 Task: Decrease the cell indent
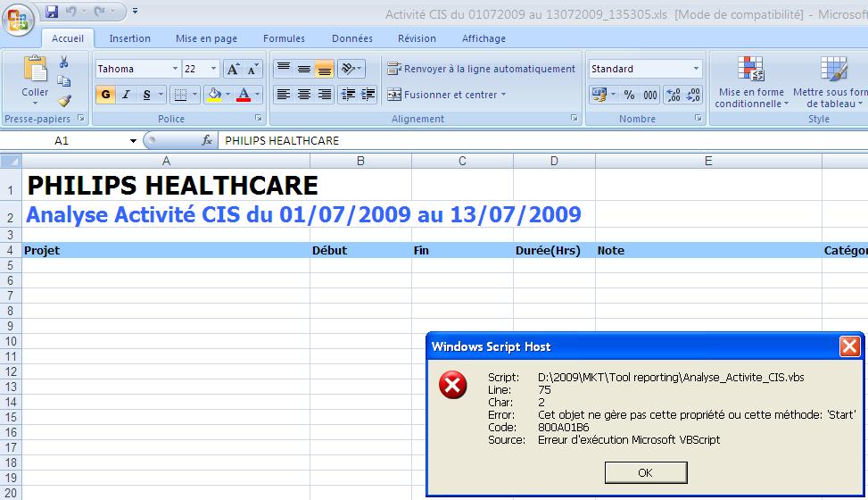348,95
